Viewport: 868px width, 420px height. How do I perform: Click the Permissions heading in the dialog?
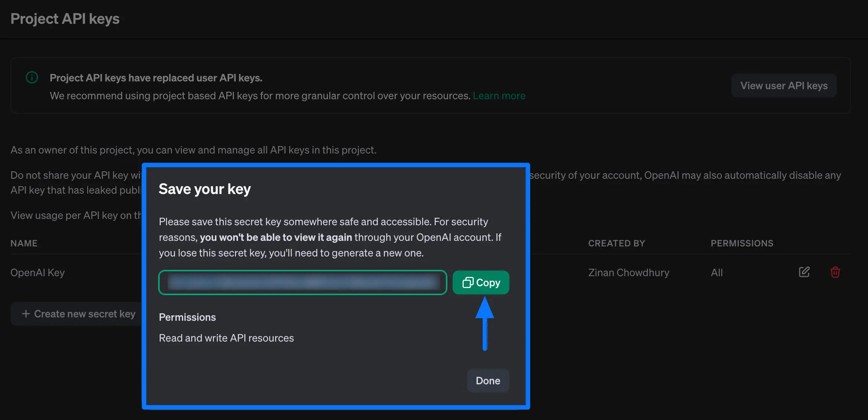(x=187, y=317)
